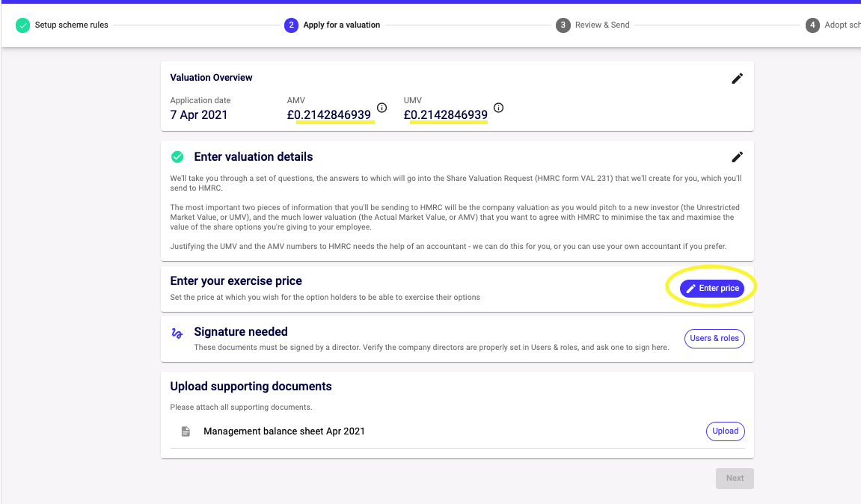Open the Enter price button
Viewport: 861px width, 504px height.
point(712,288)
